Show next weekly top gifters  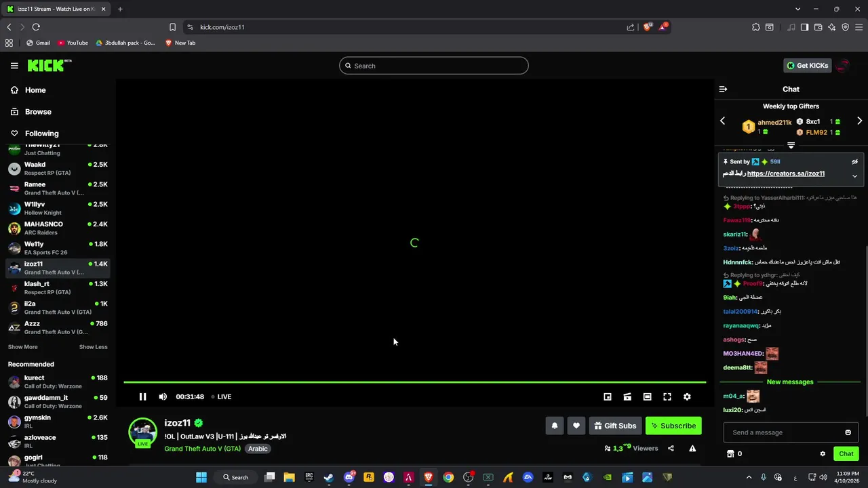859,121
